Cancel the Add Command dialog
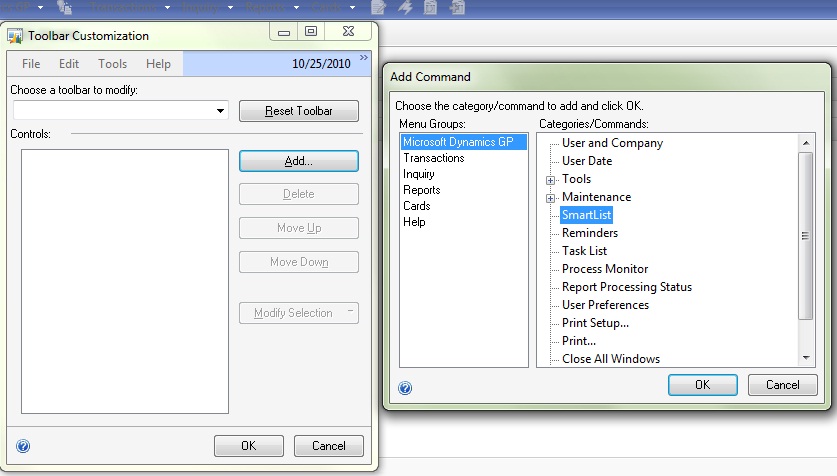The width and height of the screenshot is (837, 476). click(x=783, y=385)
